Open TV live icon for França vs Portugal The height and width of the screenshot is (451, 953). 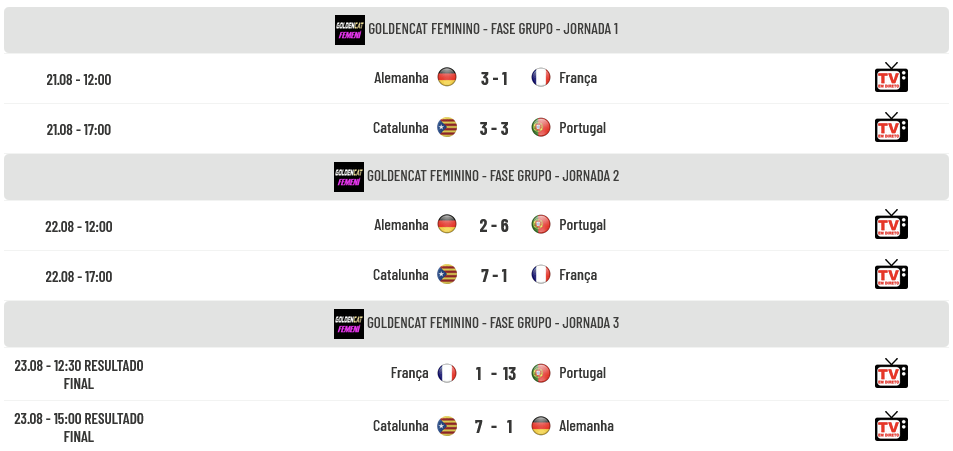click(891, 373)
